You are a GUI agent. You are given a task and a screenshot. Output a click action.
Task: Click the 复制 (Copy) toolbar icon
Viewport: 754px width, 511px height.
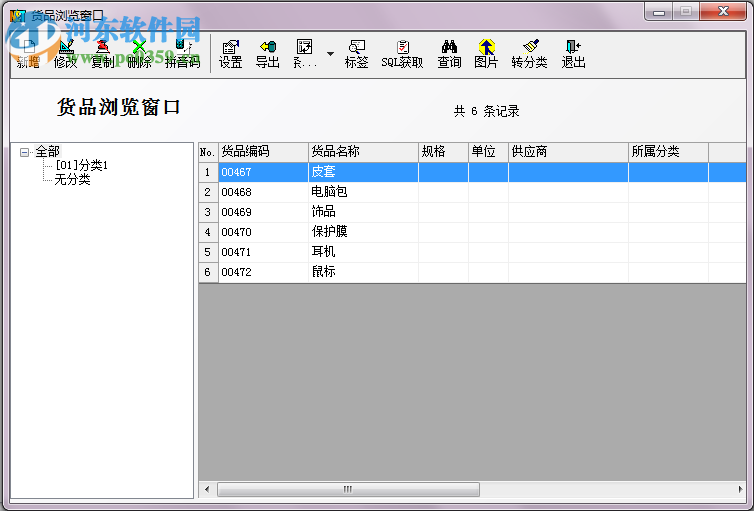tap(102, 53)
